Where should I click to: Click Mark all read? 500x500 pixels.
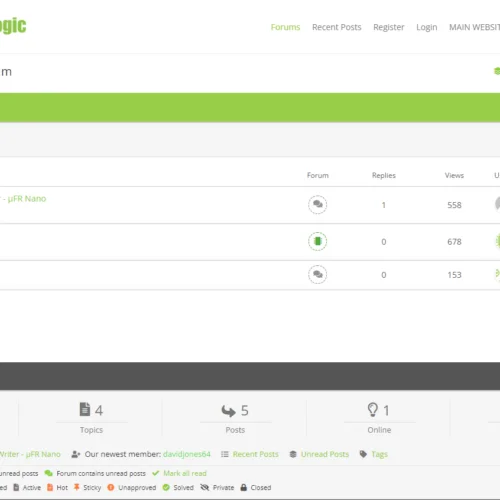coord(185,473)
